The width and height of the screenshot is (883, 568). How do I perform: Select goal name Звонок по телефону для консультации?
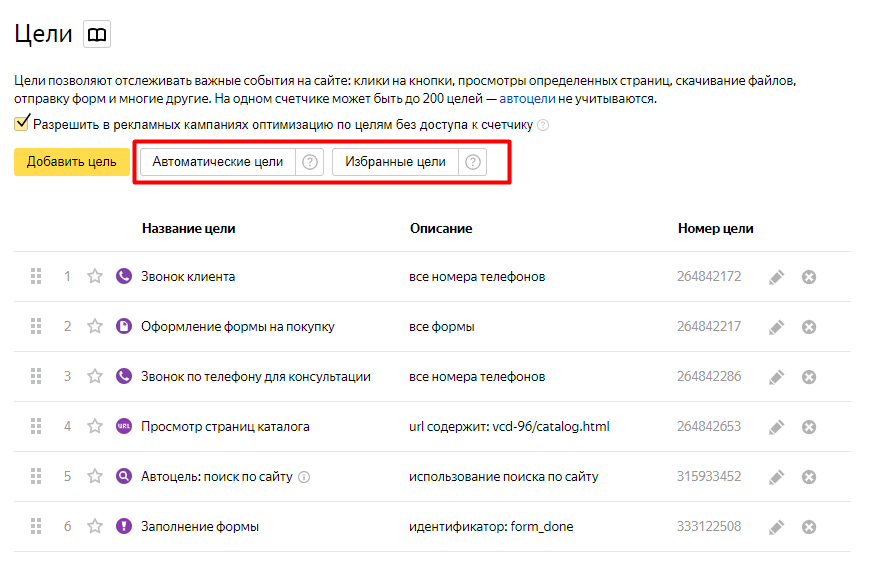256,376
